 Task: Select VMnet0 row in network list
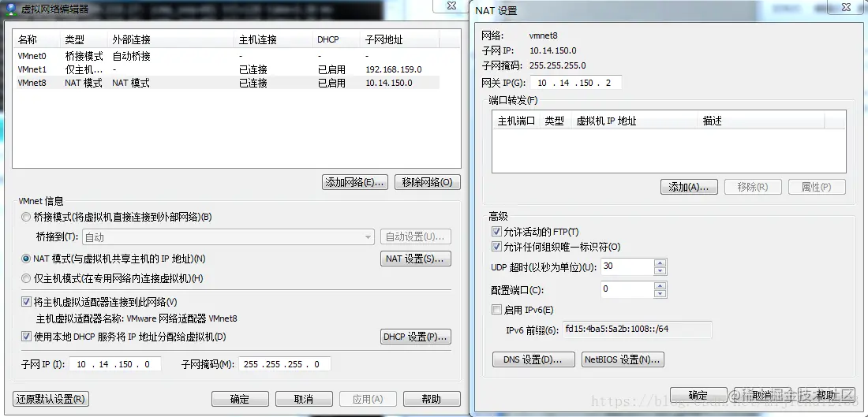point(227,56)
